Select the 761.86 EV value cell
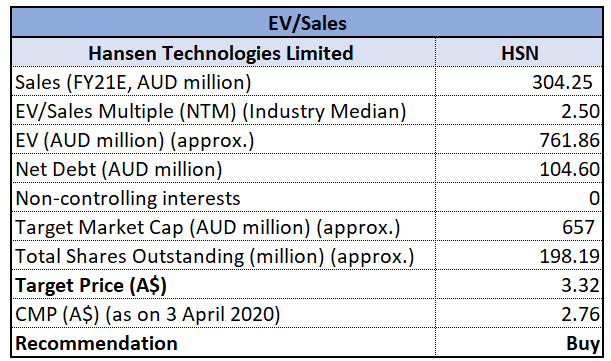The height and width of the screenshot is (361, 611). (x=519, y=140)
